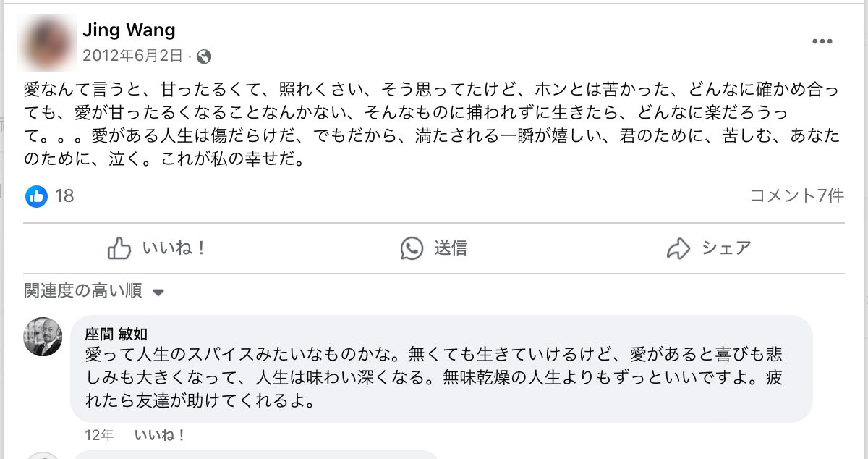Open 座間 敏如's profile photo
This screenshot has width=868, height=459.
(x=43, y=337)
